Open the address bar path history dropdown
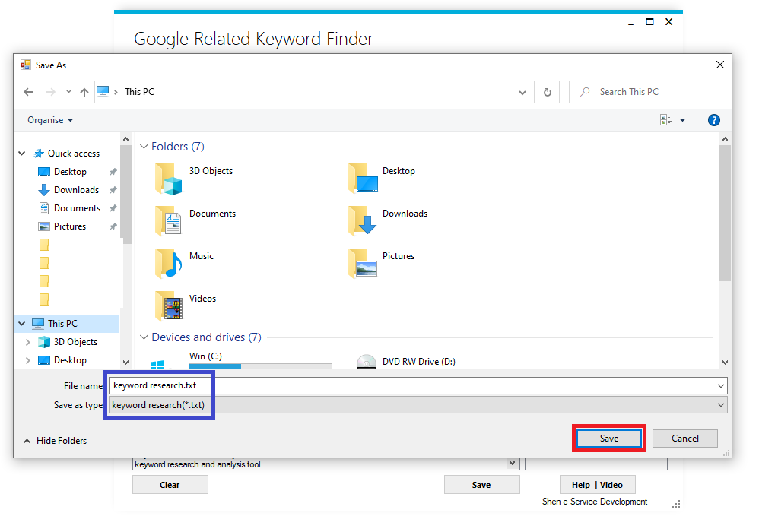 tap(522, 92)
